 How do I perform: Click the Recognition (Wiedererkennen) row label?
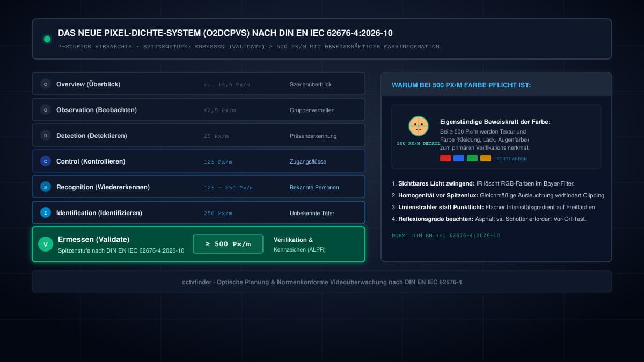coord(103,187)
